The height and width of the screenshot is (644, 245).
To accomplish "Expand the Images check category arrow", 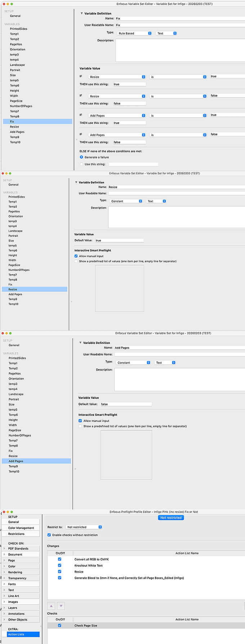I will coord(5,602).
